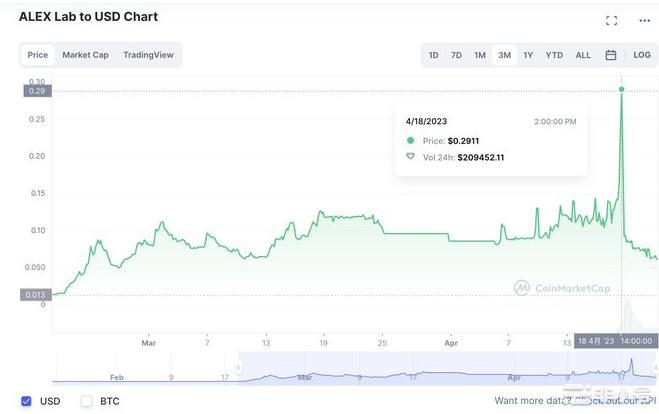
Task: Click the left handle of range slider
Action: pos(238,367)
